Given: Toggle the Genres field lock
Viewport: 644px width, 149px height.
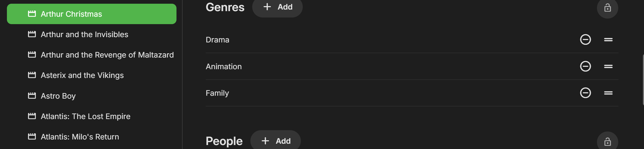Looking at the screenshot, I should point(607,8).
